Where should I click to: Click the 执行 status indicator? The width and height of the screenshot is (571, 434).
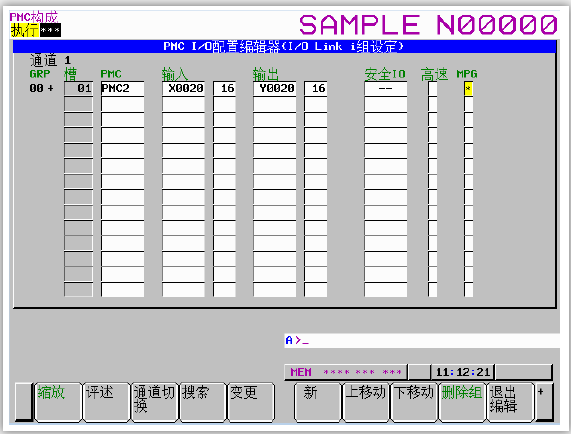(x=24, y=30)
